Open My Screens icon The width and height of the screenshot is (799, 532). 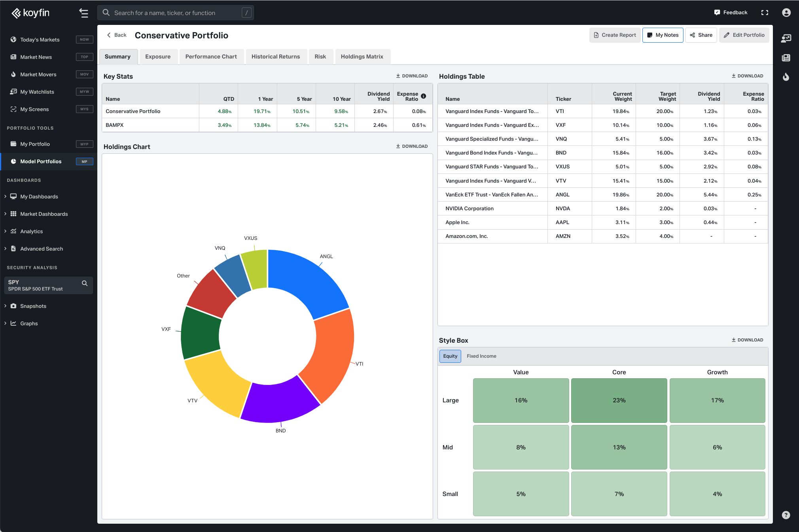pyautogui.click(x=13, y=109)
